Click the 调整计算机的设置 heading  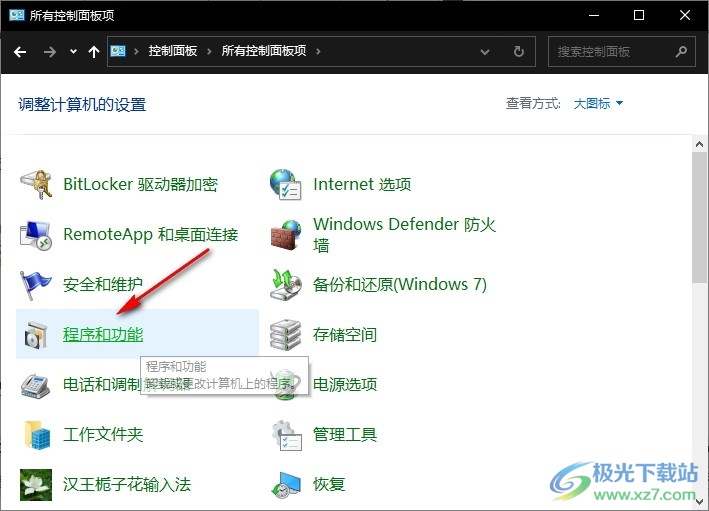(82, 104)
